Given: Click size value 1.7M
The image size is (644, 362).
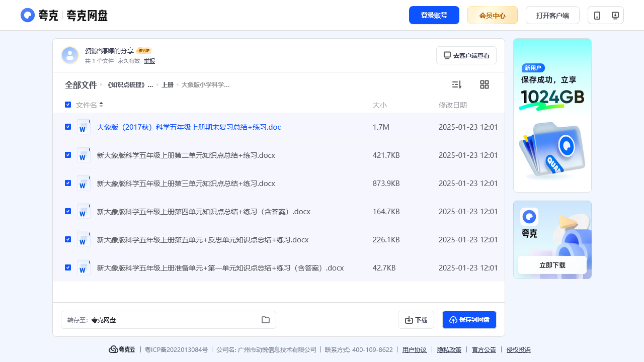Looking at the screenshot, I should coord(381,127).
